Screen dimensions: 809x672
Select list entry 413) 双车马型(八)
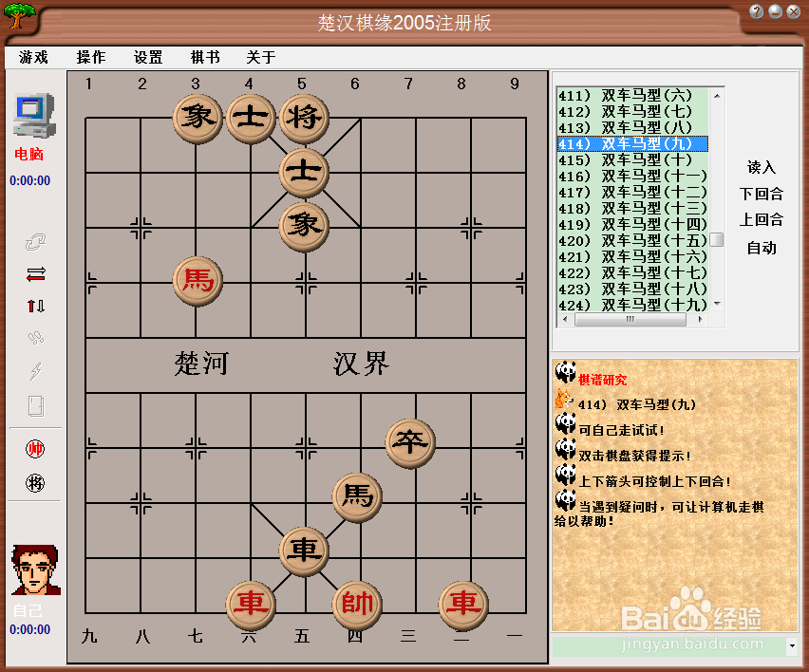pyautogui.click(x=632, y=128)
